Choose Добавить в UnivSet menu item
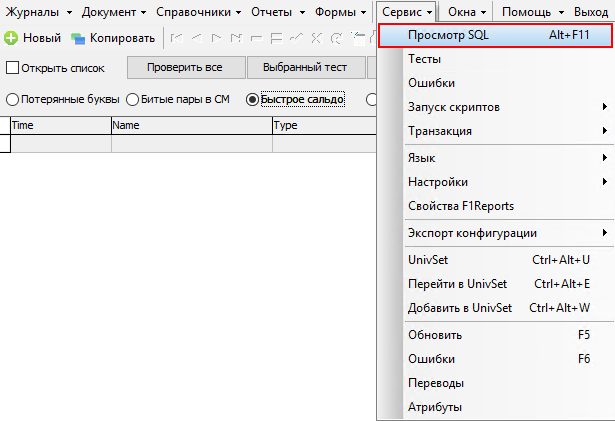The height and width of the screenshot is (421, 615). pos(508,308)
